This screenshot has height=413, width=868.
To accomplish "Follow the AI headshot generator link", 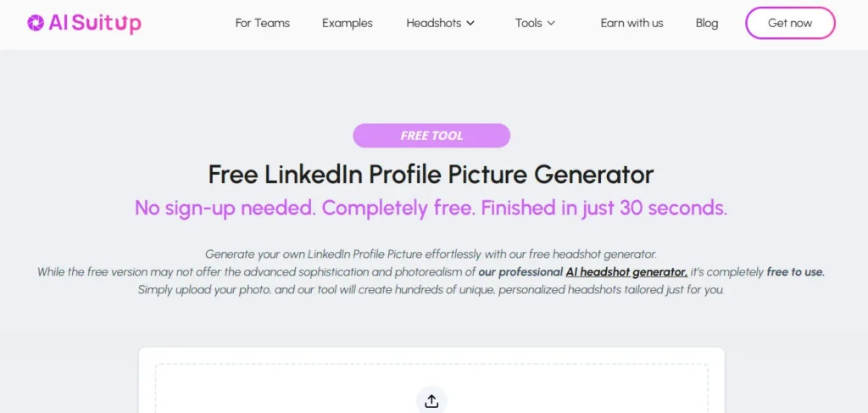I will [626, 272].
